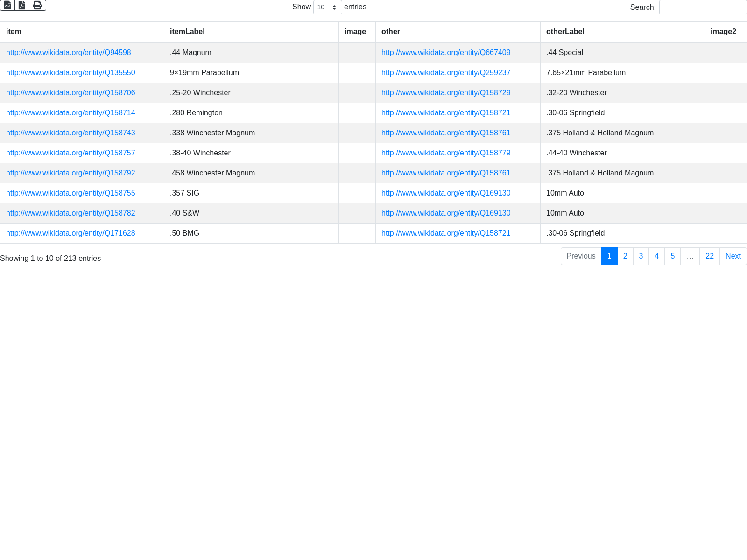Image resolution: width=747 pixels, height=560 pixels.
Task: Open Q169130 link in .40 S&W row
Action: 446,213
